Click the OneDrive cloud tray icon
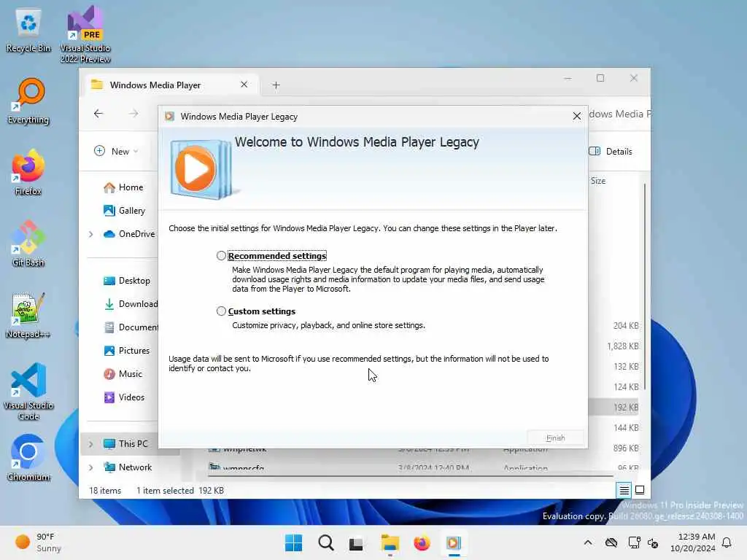The width and height of the screenshot is (747, 560). [611, 542]
